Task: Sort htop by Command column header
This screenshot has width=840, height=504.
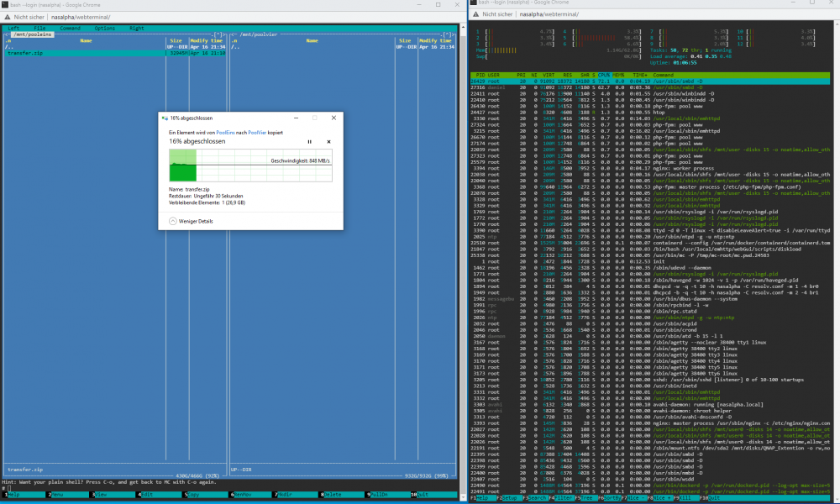Action: pyautogui.click(x=664, y=75)
